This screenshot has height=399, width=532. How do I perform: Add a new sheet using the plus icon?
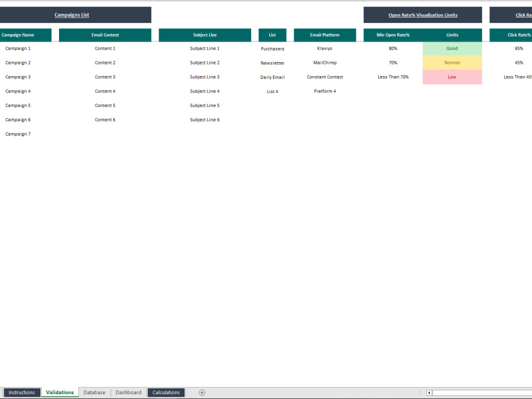202,392
